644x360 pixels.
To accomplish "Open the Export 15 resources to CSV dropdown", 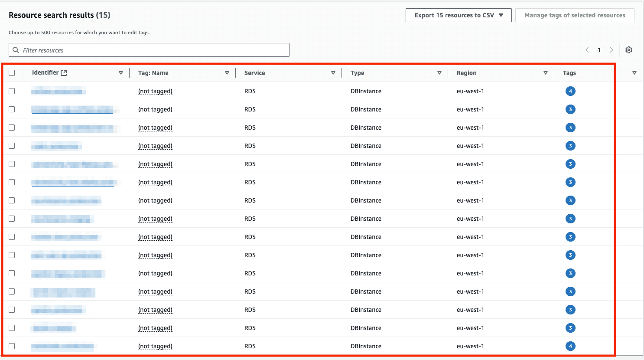I will click(x=459, y=15).
